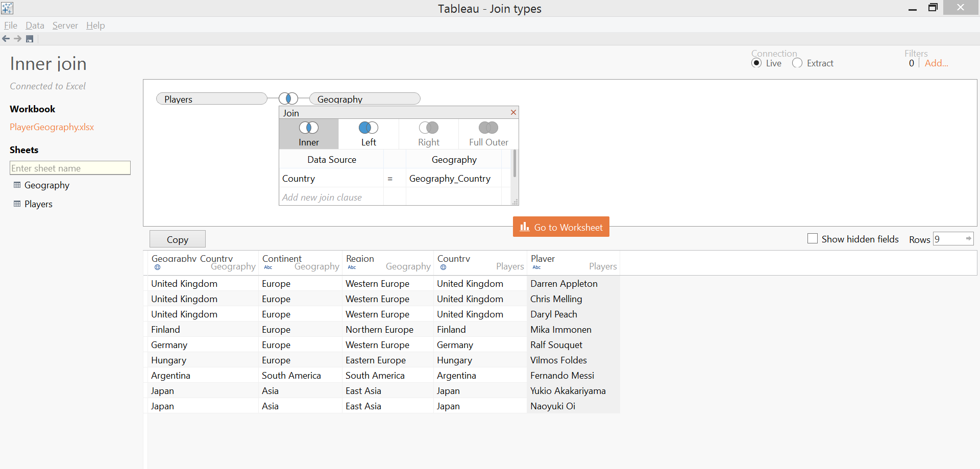Viewport: 980px width, 469px height.
Task: Select Geography in the Sheets list
Action: click(x=47, y=185)
